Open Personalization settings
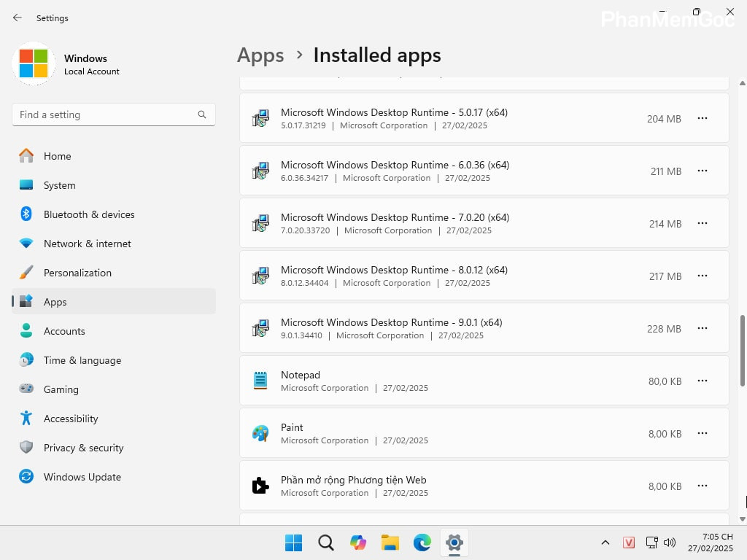Screen dimensions: 747x560 (77, 273)
